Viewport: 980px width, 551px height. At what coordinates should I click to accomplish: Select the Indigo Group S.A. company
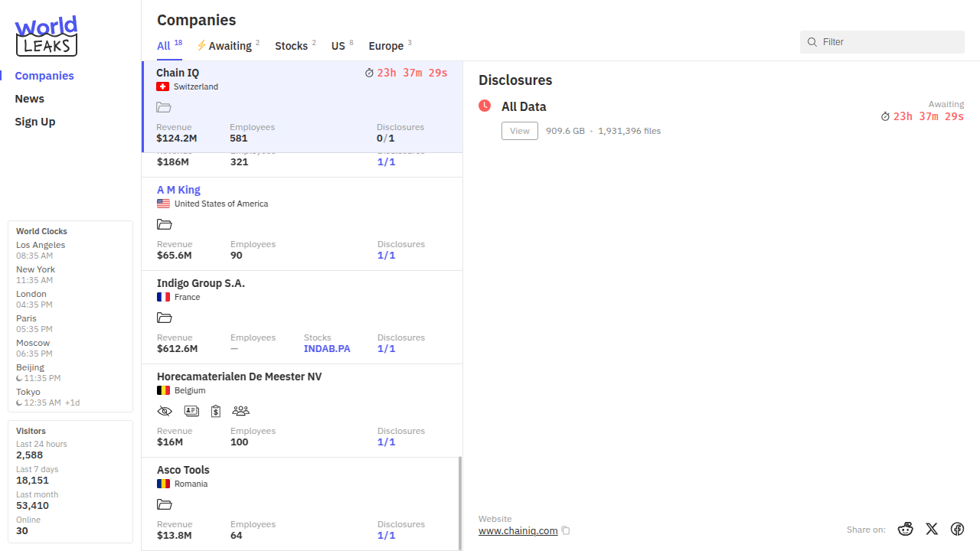click(201, 283)
